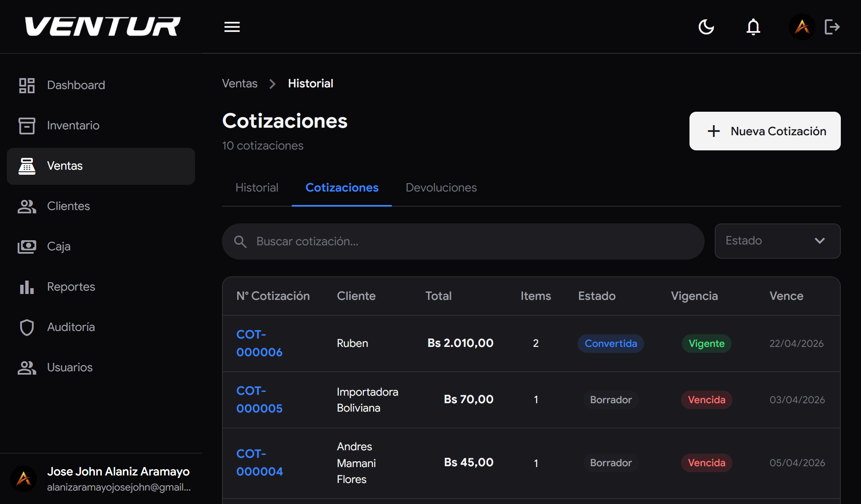
Task: Open quotation COT-000006 details
Action: coord(259,343)
